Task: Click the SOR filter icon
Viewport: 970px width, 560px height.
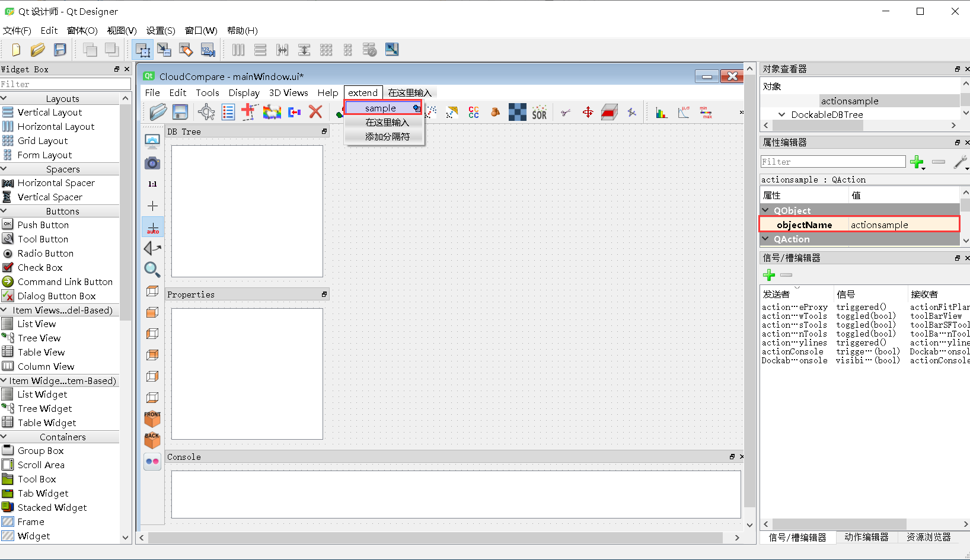Action: tap(540, 112)
